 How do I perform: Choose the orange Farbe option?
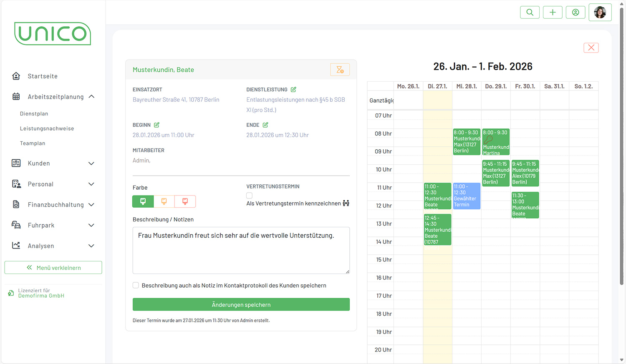164,201
